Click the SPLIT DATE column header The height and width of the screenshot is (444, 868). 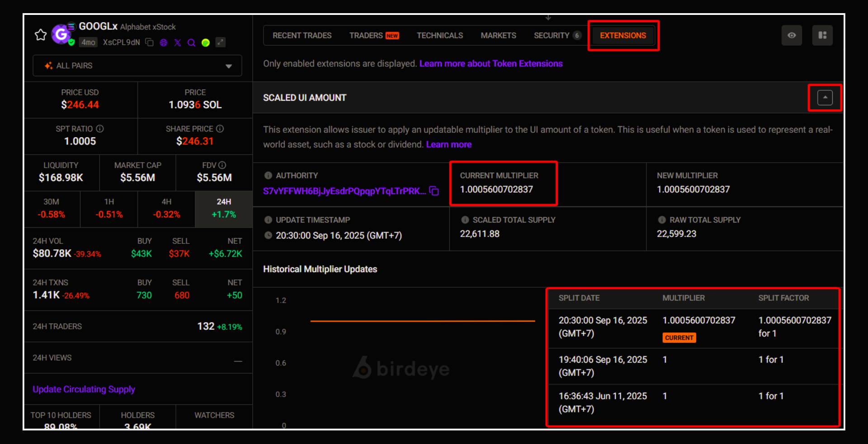579,298
